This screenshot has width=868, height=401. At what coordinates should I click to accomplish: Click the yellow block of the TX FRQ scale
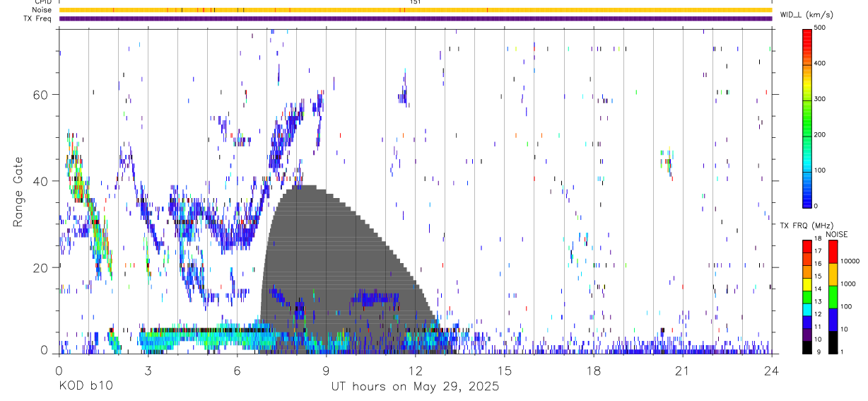click(807, 283)
